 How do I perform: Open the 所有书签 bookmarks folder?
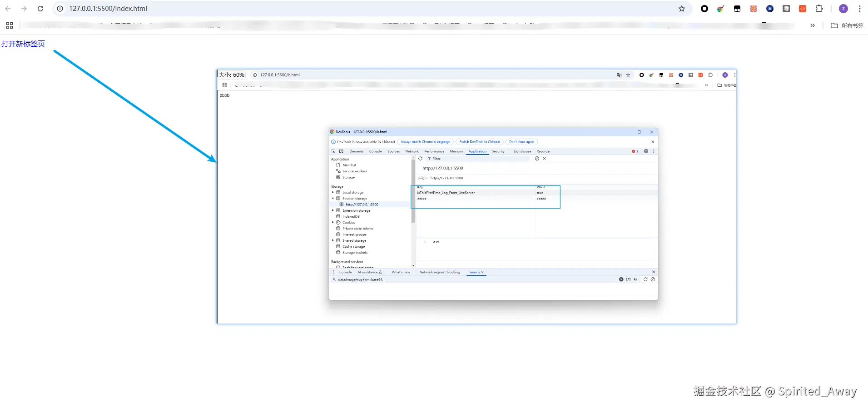coord(847,25)
